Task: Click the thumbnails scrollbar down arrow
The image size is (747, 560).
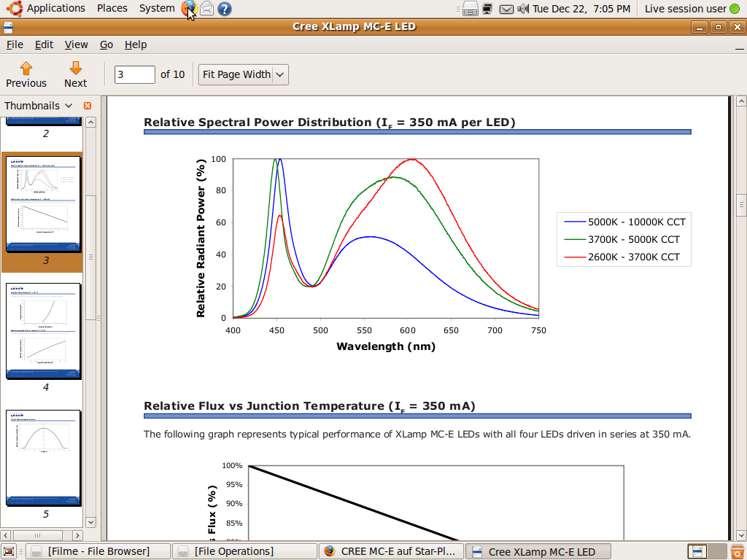Action: [90, 522]
